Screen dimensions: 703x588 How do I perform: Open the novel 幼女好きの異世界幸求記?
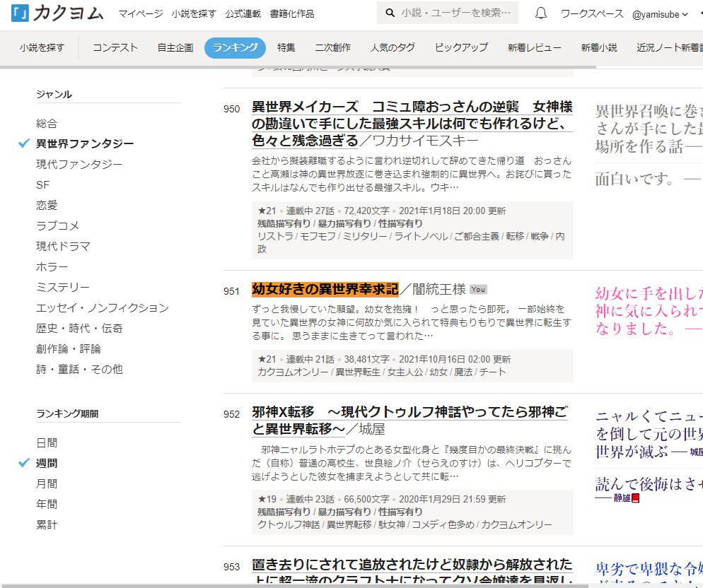point(325,289)
